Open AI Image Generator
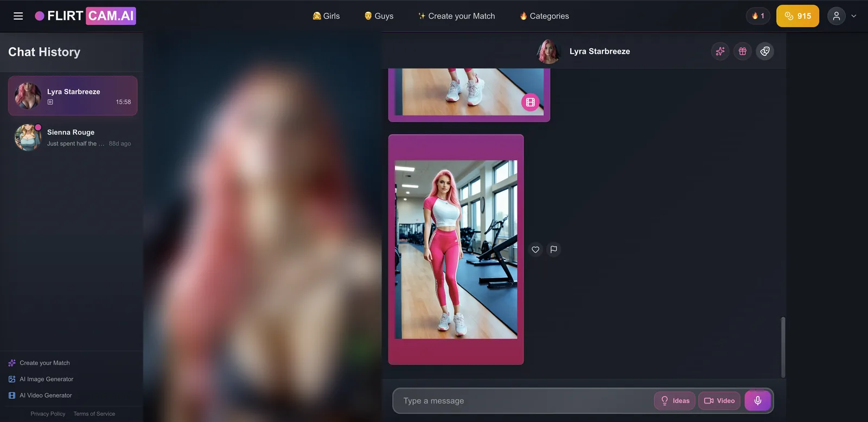This screenshot has height=422, width=868. (x=41, y=379)
